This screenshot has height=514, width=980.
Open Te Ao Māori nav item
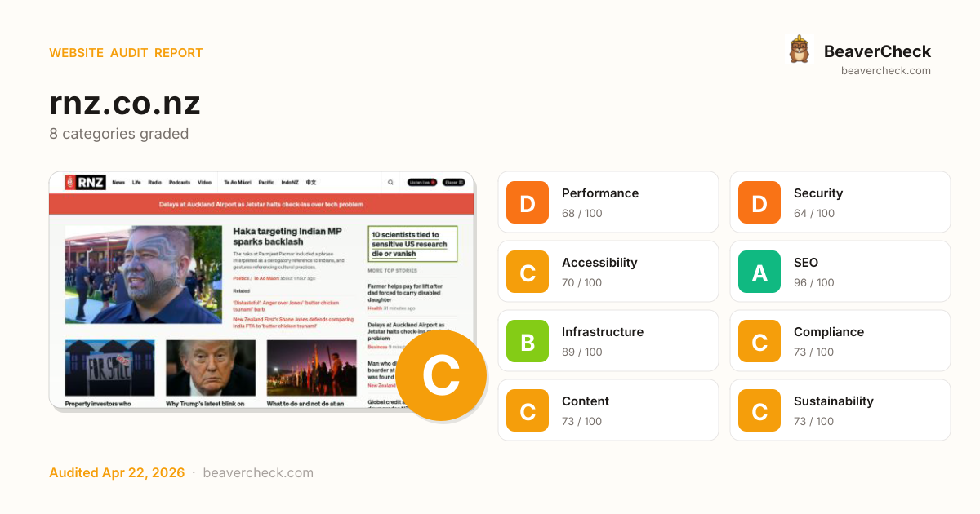pyautogui.click(x=238, y=183)
